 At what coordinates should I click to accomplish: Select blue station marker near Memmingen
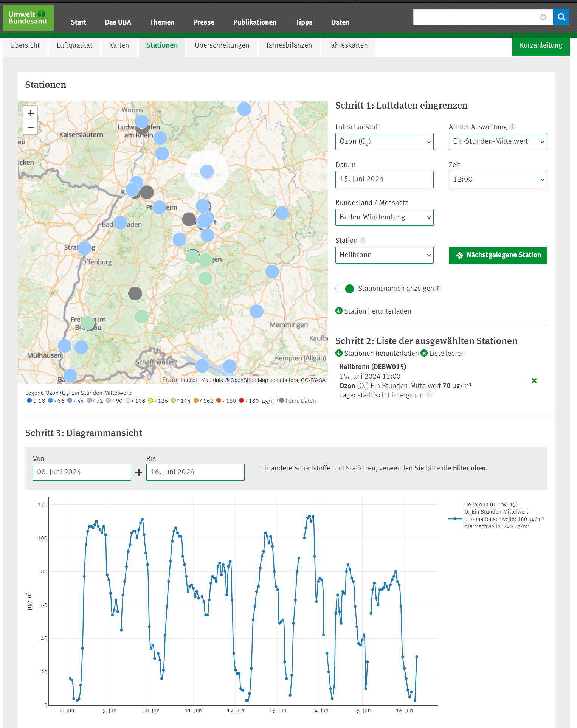(257, 312)
